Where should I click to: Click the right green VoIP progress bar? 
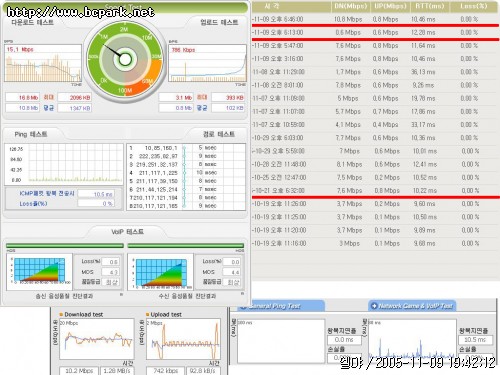click(x=186, y=246)
